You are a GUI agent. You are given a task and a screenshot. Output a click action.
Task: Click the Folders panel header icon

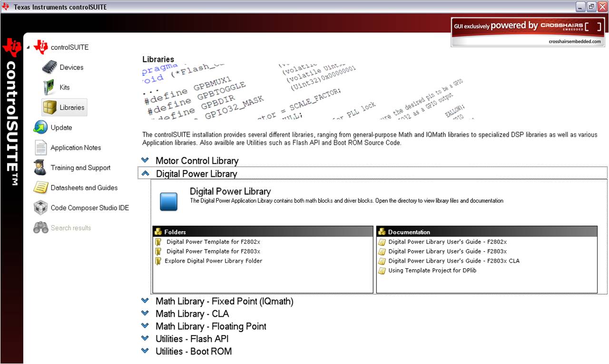point(158,232)
